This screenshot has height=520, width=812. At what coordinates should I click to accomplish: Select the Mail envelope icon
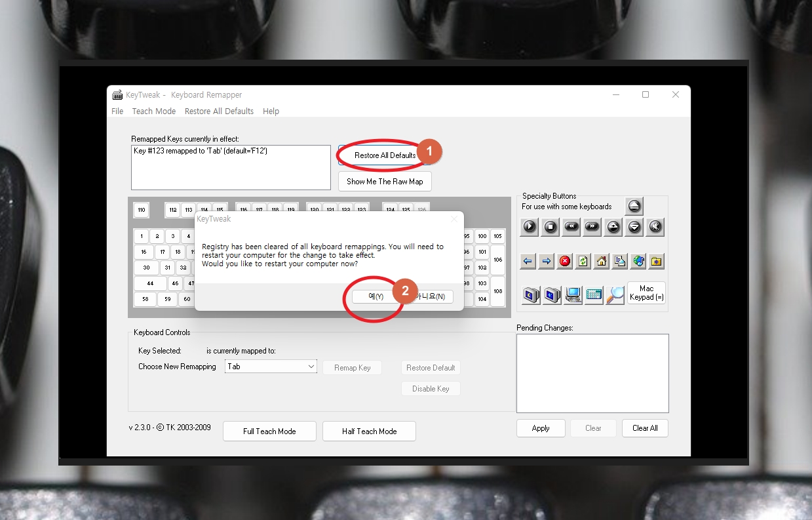(x=620, y=262)
